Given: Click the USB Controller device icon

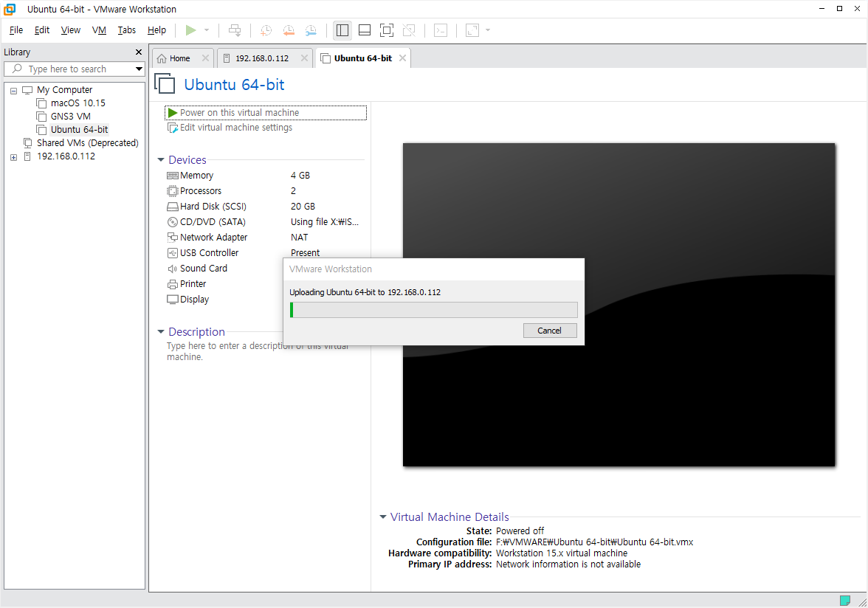Looking at the screenshot, I should (x=172, y=253).
